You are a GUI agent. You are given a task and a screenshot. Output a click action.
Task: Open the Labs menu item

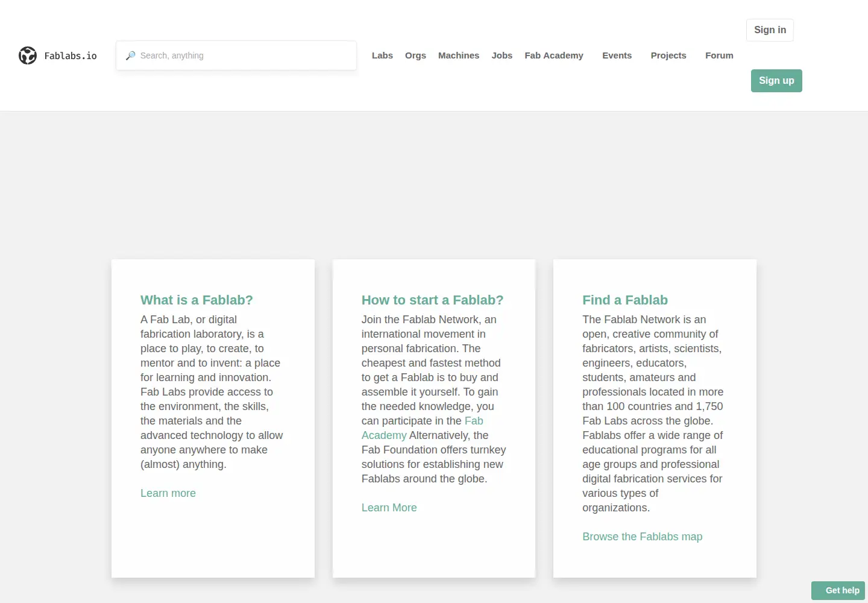coord(382,55)
